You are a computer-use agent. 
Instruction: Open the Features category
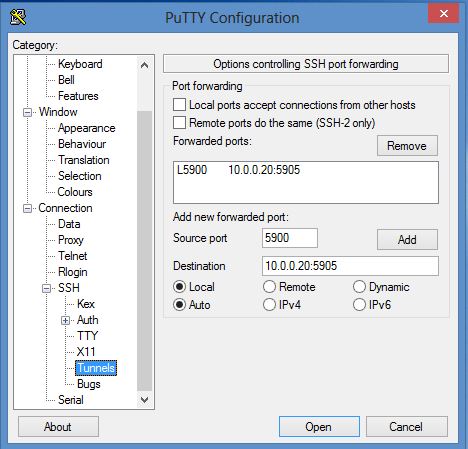(78, 96)
